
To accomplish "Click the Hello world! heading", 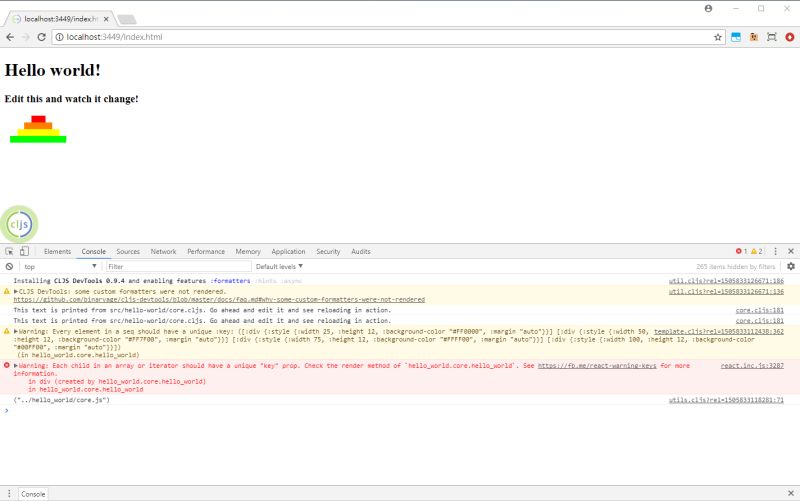I will [x=53, y=70].
